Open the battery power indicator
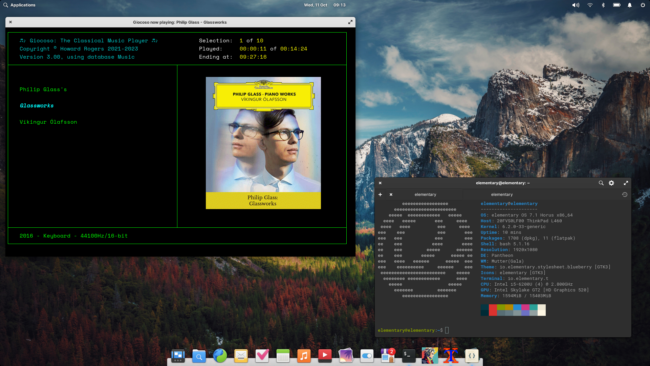The height and width of the screenshot is (366, 650). (617, 5)
